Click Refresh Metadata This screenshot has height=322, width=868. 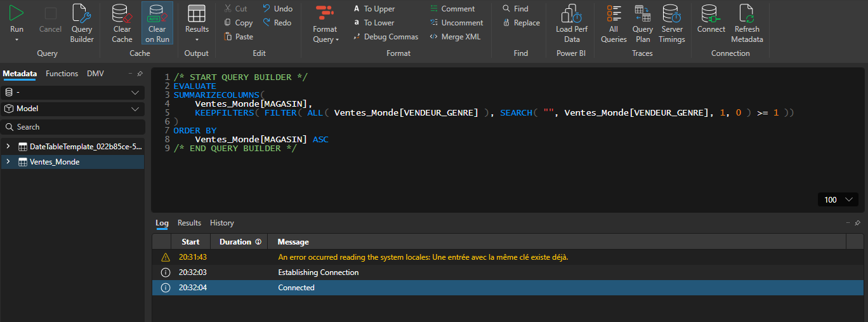(747, 23)
